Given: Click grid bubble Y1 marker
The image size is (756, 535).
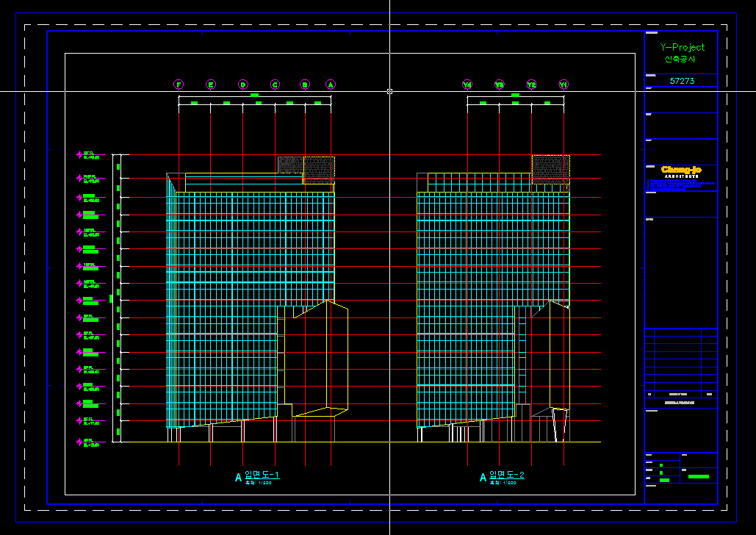Looking at the screenshot, I should pos(564,85).
